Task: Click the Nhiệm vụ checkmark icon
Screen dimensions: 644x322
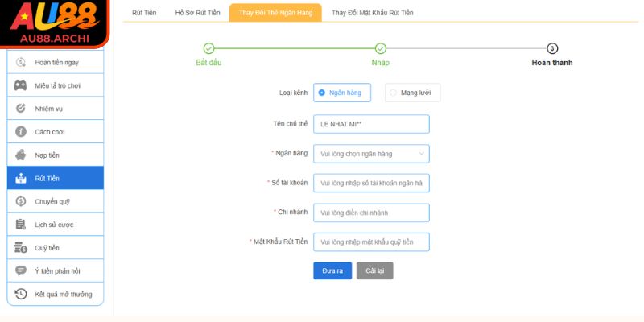Action: click(x=21, y=109)
